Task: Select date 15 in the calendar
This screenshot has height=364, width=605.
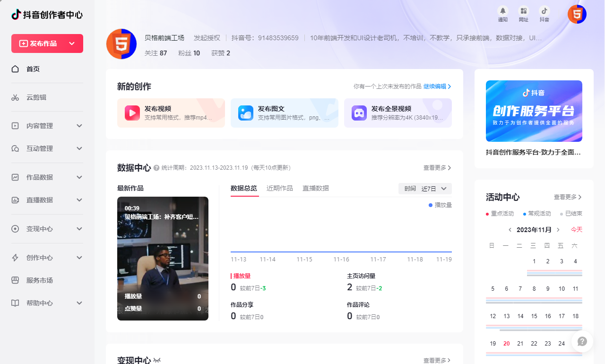Action: (534, 316)
